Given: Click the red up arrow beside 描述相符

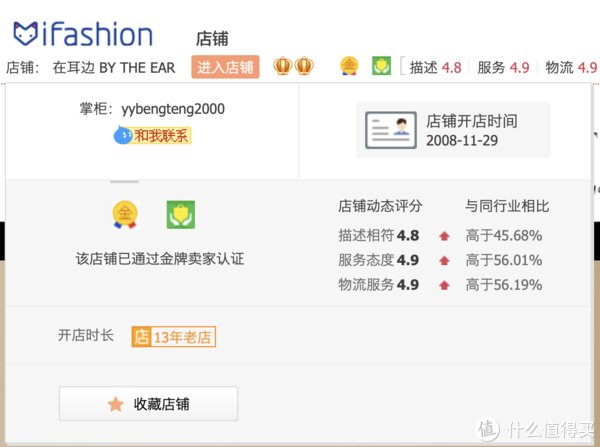Looking at the screenshot, I should (x=444, y=236).
